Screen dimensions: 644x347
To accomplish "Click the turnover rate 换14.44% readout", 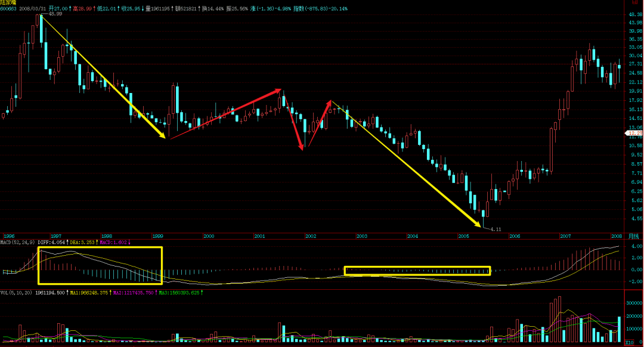I will [212, 8].
